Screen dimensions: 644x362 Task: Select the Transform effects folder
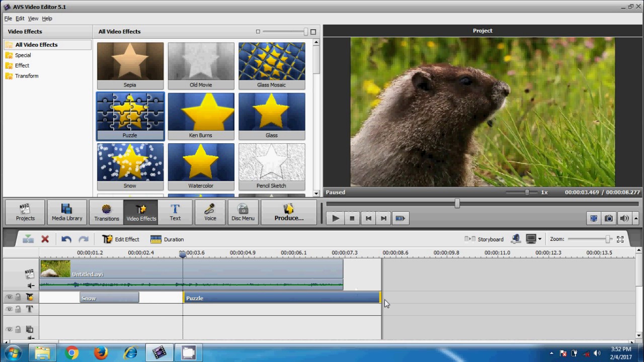pyautogui.click(x=27, y=76)
